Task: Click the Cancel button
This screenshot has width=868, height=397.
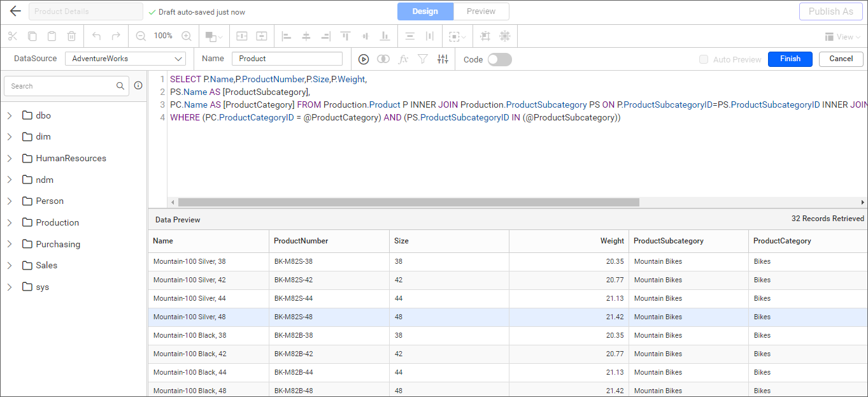Action: 841,59
